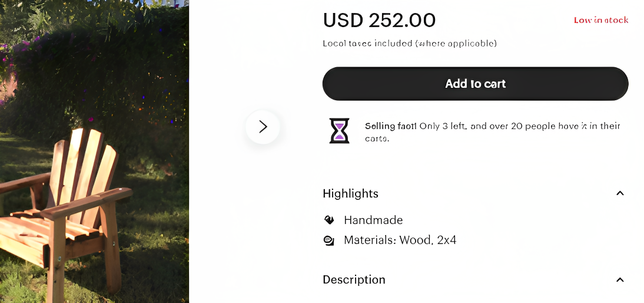The height and width of the screenshot is (303, 644).
Task: Click the hourglass selling-fast icon
Action: click(338, 131)
